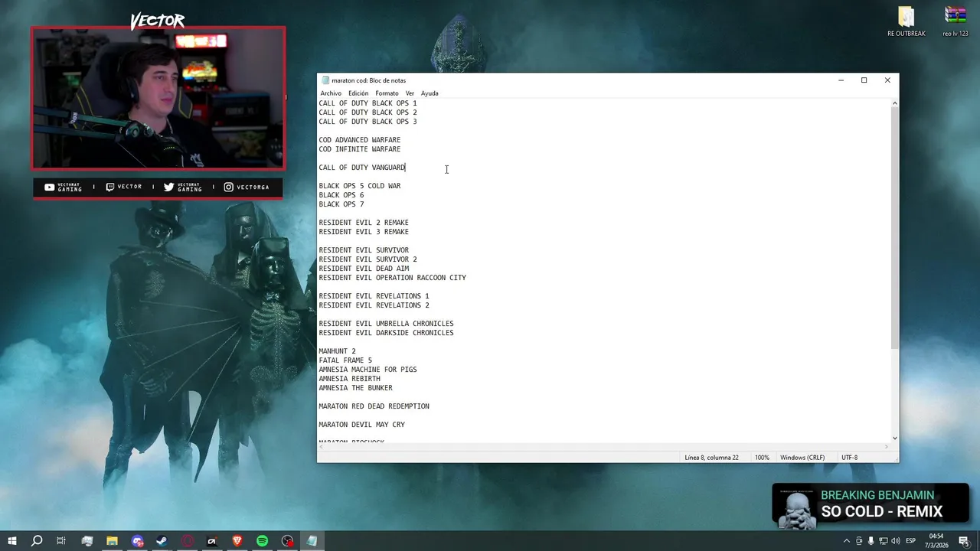Click the 100% zoom status entry

[762, 458]
